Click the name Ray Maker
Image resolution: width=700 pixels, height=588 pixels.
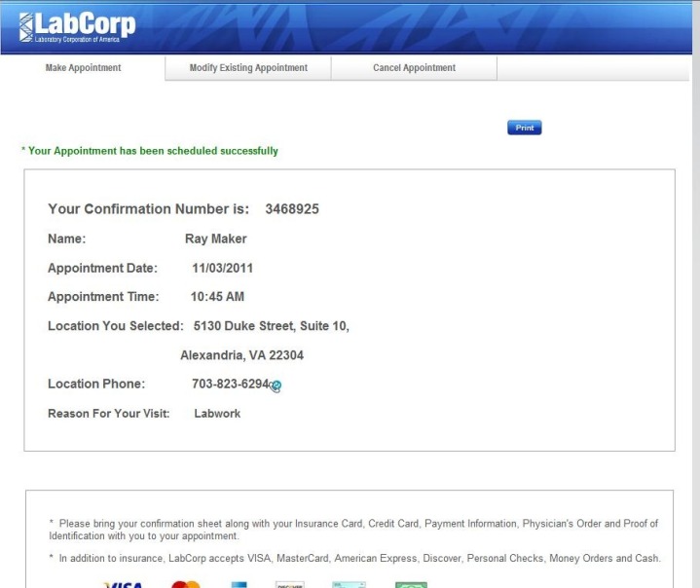(215, 239)
